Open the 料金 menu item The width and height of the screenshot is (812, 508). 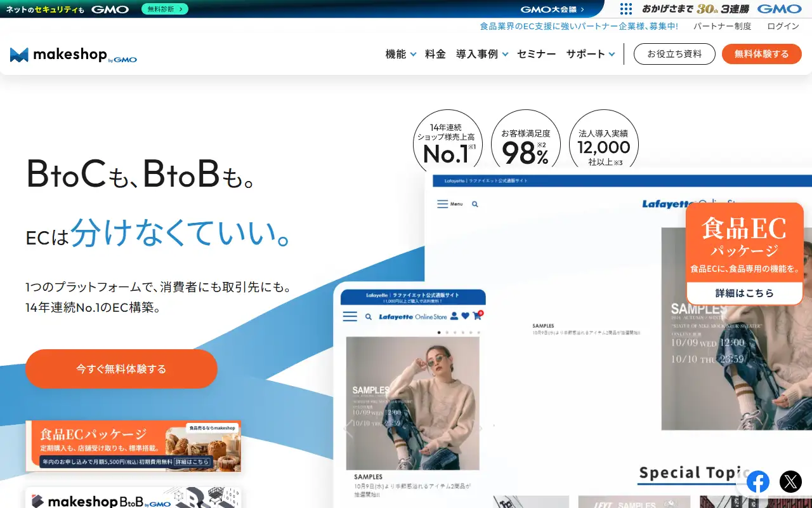(435, 54)
